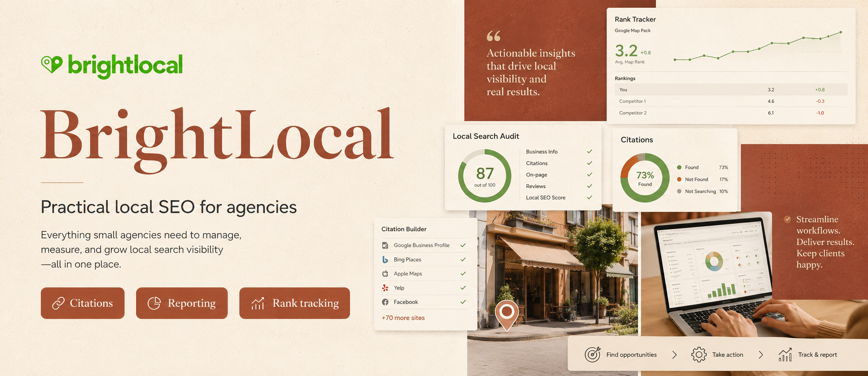Click the -1.0 change value
This screenshot has height=376, width=868.
coord(820,113)
